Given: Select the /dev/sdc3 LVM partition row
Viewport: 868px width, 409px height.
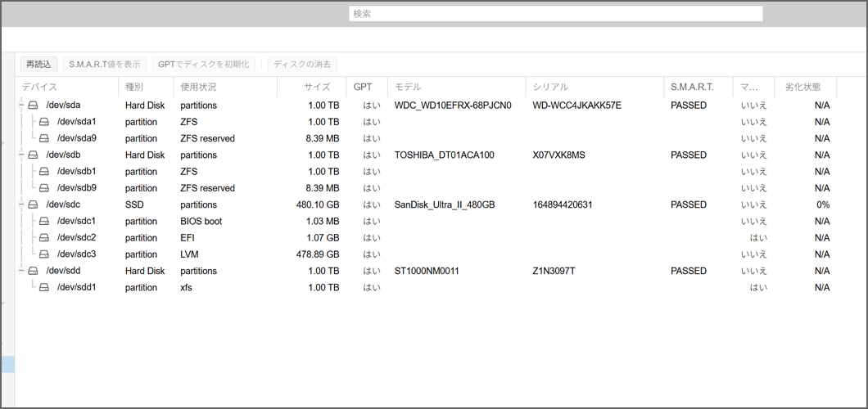Looking at the screenshot, I should pos(197,254).
